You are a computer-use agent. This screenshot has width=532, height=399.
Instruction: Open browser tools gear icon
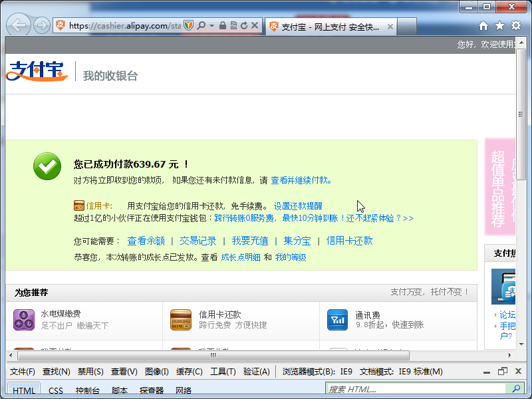[516, 25]
